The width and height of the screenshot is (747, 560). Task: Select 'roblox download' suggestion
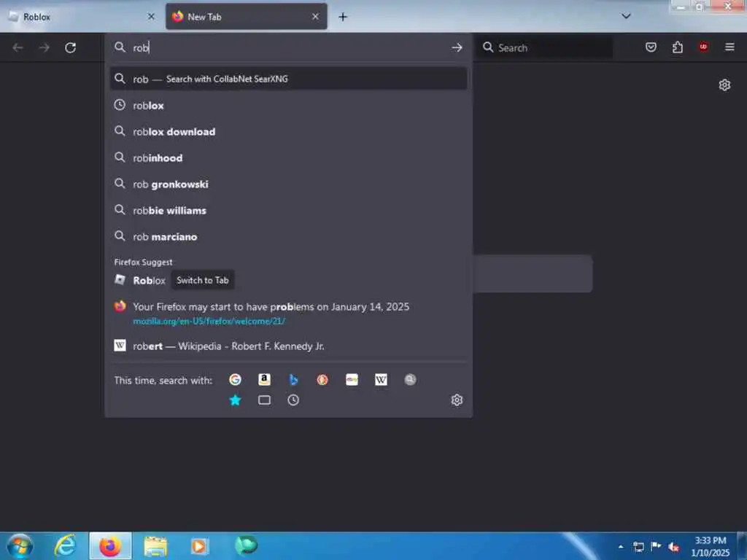[288, 131]
